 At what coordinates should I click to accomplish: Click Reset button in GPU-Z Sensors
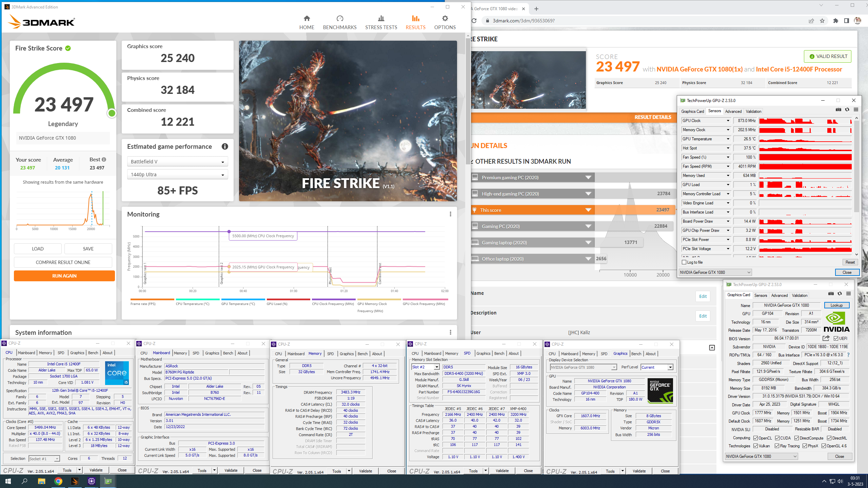[850, 262]
